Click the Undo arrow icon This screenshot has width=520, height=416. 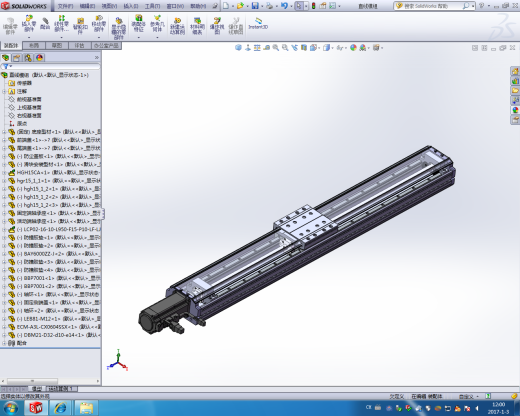pyautogui.click(x=284, y=6)
